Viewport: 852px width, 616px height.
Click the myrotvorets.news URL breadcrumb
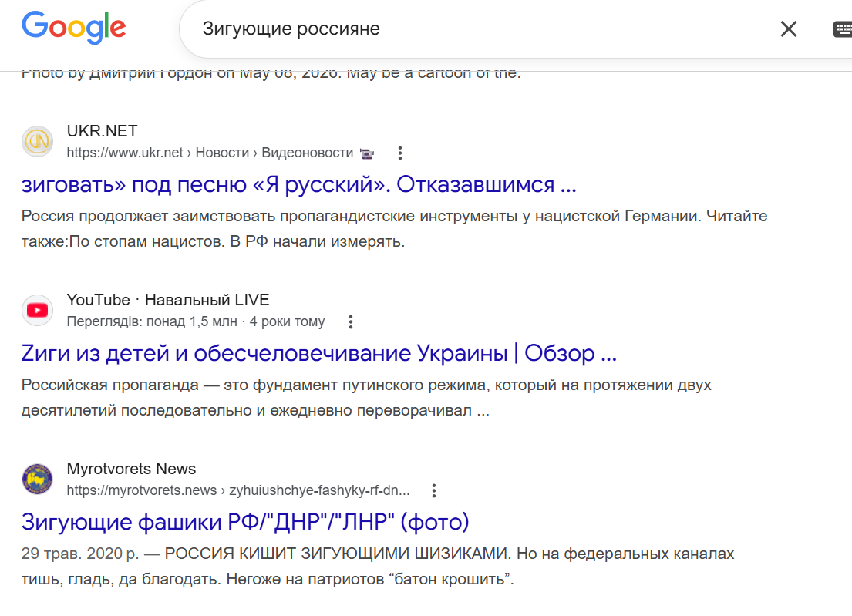[238, 490]
